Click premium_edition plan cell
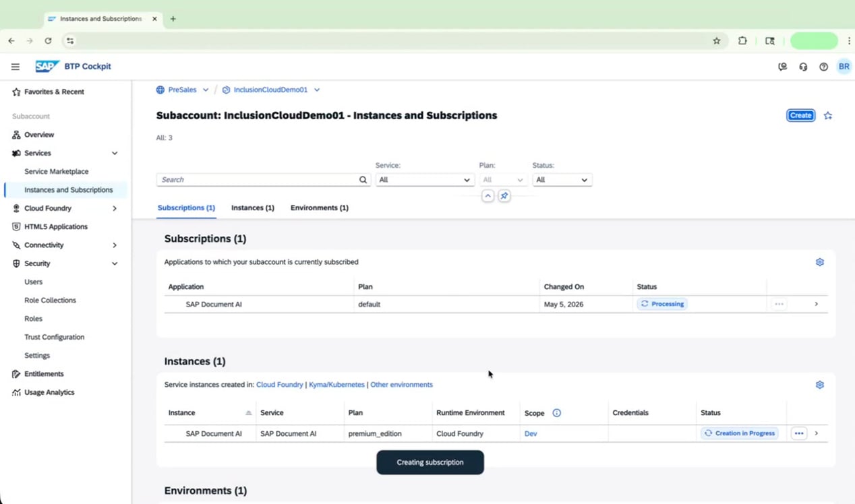Screen dimensions: 855x504 375,434
